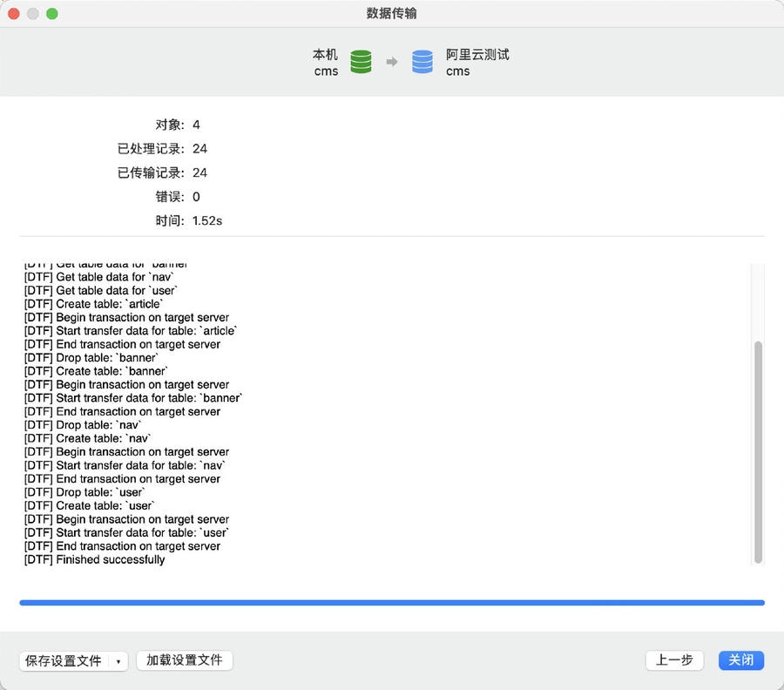
Task: Click the 加载设置文件 button
Action: click(x=185, y=660)
